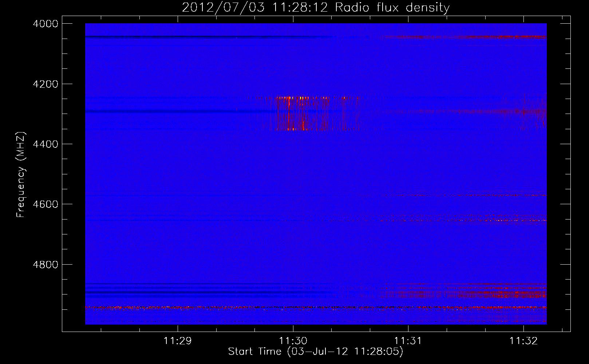Select the 4800 frequency axis label
The image size is (589, 364).
pos(46,264)
